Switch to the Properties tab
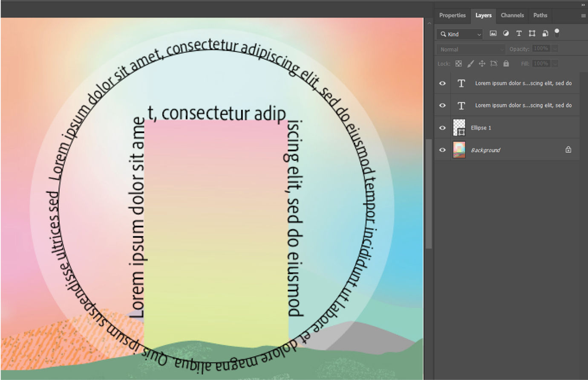The width and height of the screenshot is (588, 380). pyautogui.click(x=452, y=15)
